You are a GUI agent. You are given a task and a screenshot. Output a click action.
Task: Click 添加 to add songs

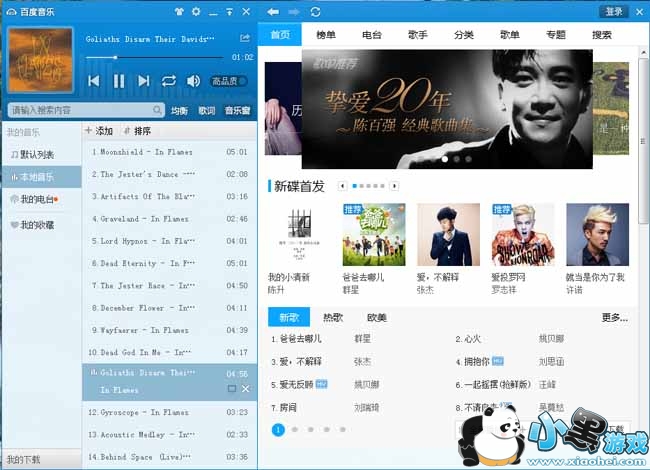pos(99,131)
